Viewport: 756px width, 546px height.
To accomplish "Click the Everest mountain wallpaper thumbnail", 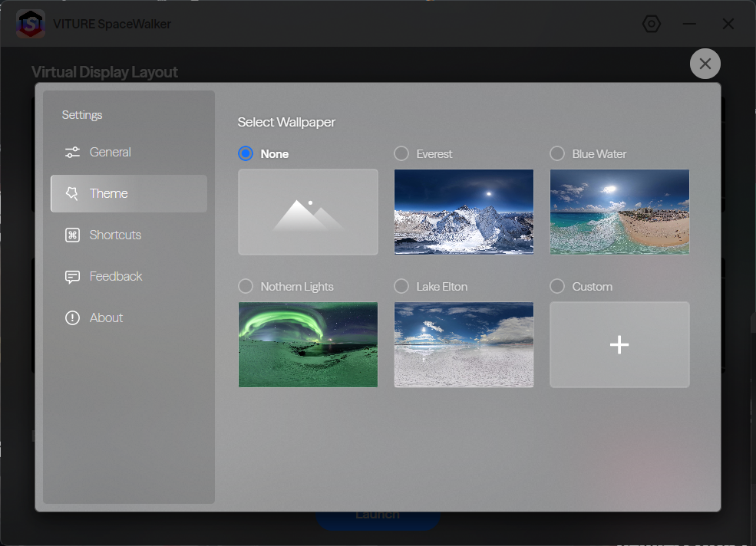I will click(x=464, y=212).
